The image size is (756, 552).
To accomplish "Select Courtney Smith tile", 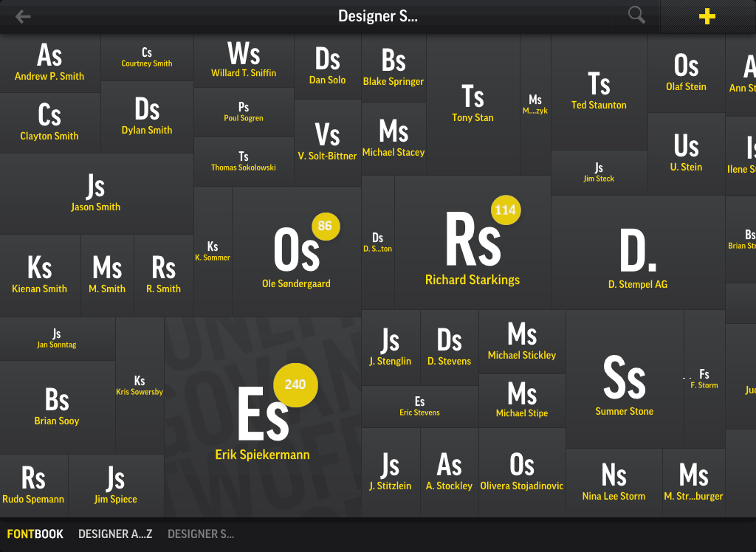I will coord(147,58).
